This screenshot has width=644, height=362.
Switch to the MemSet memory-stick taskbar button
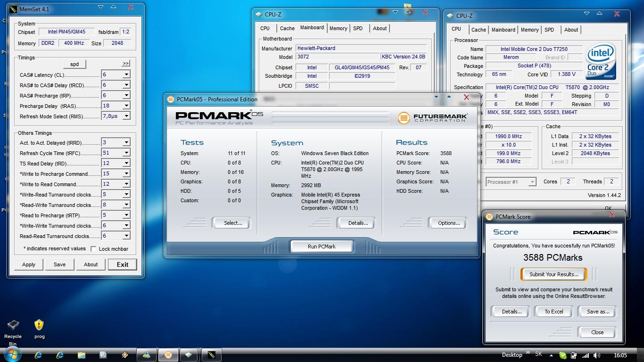(x=212, y=355)
